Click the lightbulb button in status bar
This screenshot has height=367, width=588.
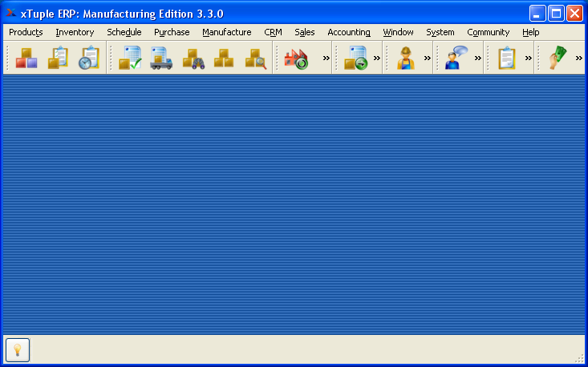pos(18,350)
